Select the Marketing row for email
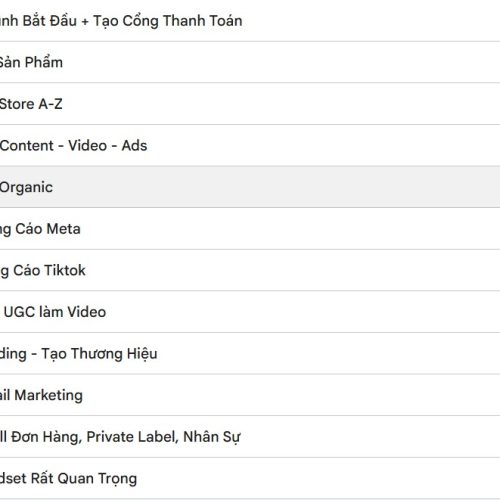 point(250,395)
